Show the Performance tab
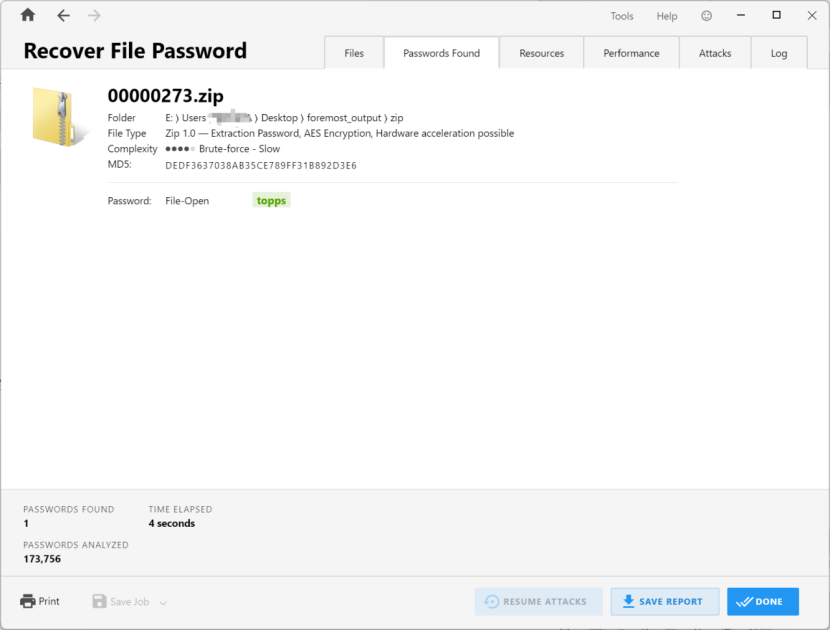 (631, 53)
